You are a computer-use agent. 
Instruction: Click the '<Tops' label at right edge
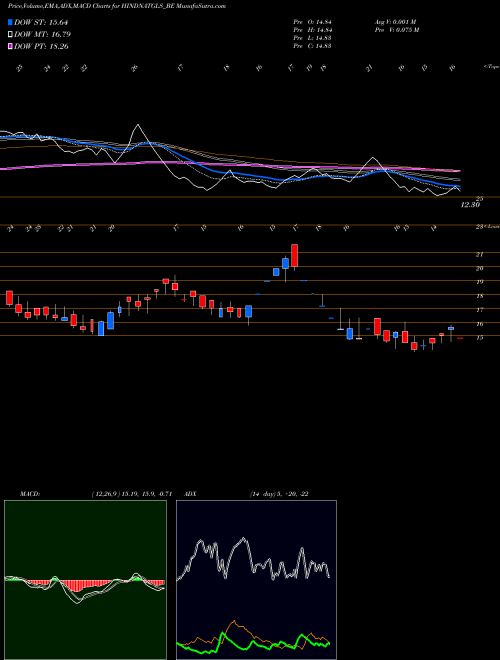[x=491, y=67]
